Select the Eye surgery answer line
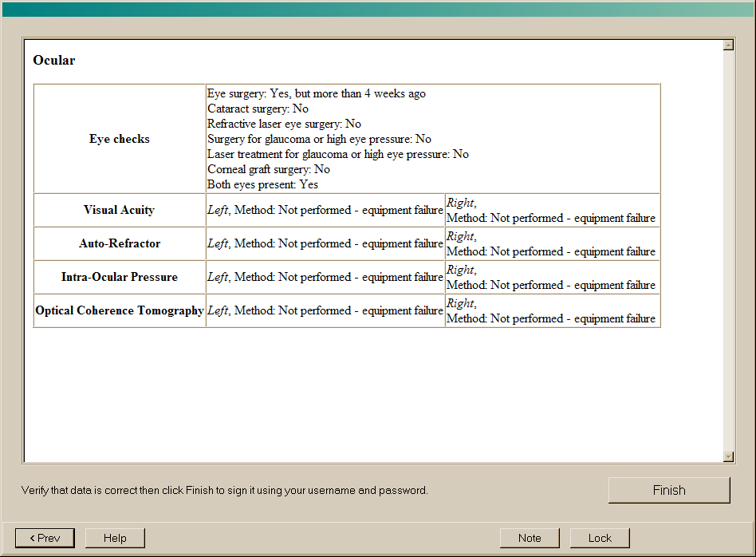 (317, 93)
